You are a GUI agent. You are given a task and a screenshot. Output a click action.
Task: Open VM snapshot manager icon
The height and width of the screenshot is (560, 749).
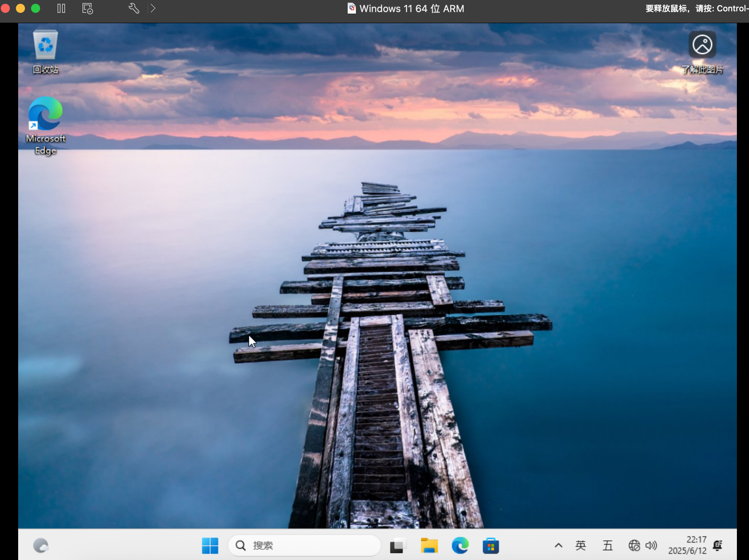(x=87, y=8)
